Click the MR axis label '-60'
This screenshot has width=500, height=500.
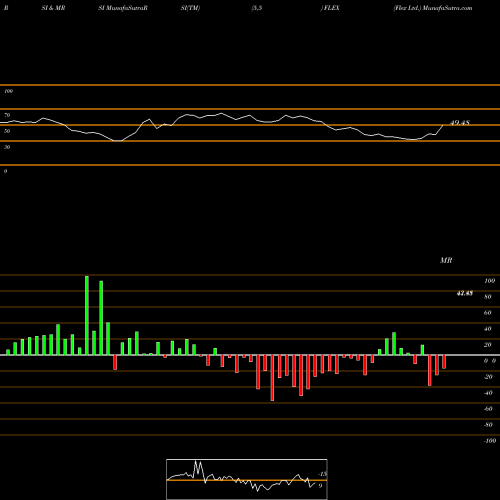[x=488, y=409]
